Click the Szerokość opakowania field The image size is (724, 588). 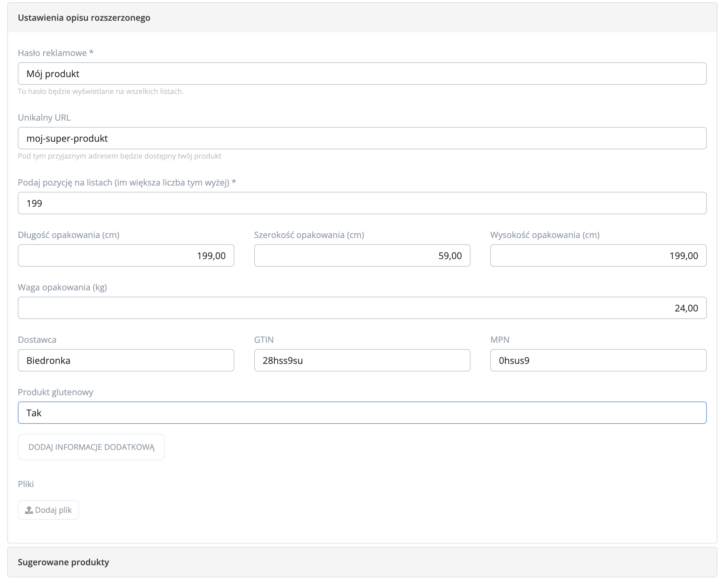coord(362,255)
